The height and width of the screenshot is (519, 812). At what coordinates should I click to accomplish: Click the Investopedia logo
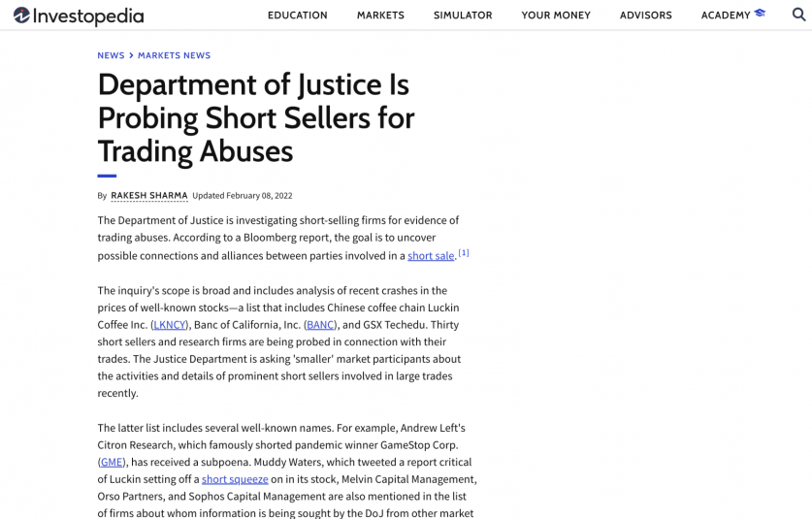tap(79, 16)
